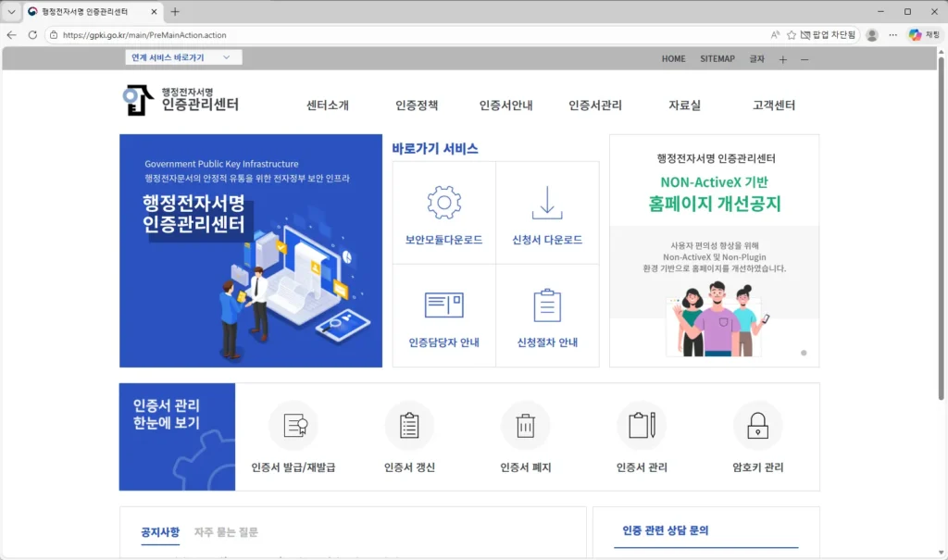Click the 인증서 발급/재발급 certificate icon
This screenshot has height=560, width=948.
point(293,425)
